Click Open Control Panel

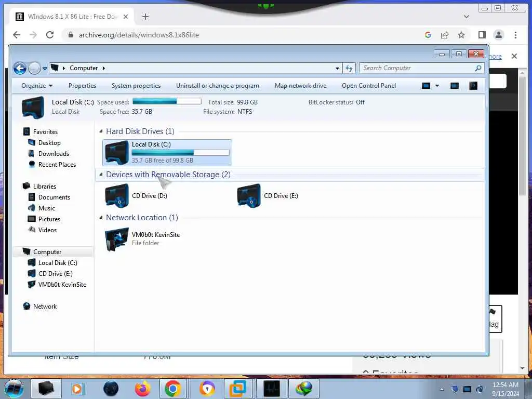click(x=369, y=86)
